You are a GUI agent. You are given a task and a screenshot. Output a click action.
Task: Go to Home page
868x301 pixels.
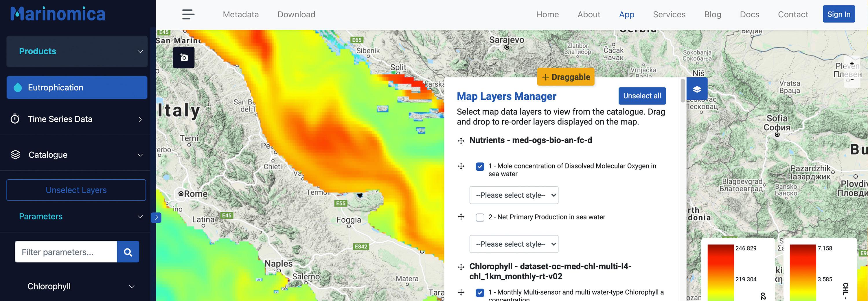tap(547, 14)
